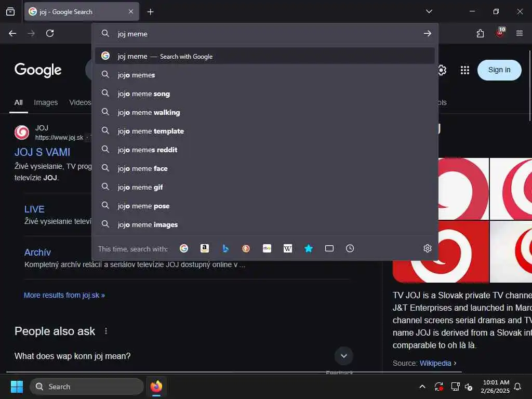This screenshot has height=399, width=532.
Task: Open uBlock Origin extension icon
Action: (500, 33)
